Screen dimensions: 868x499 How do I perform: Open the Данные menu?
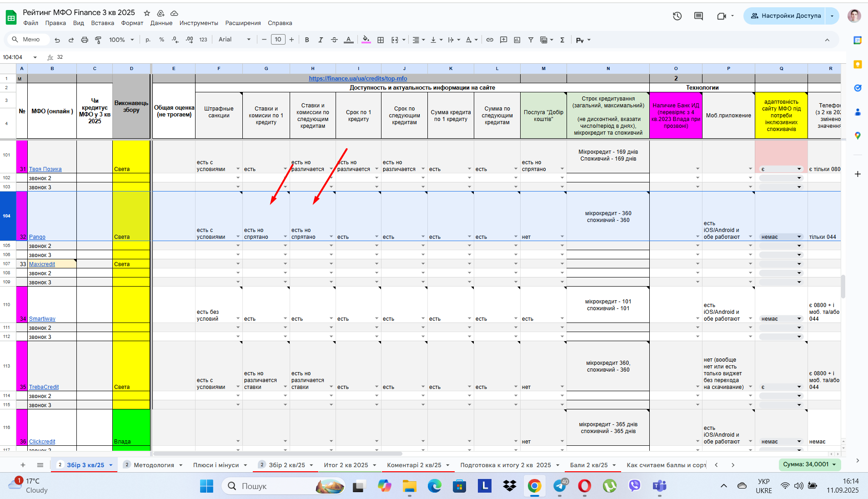pos(161,23)
